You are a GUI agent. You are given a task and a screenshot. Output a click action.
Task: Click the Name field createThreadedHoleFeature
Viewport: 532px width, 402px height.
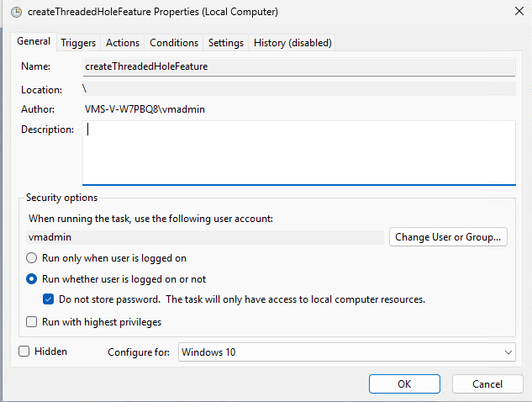pyautogui.click(x=299, y=66)
